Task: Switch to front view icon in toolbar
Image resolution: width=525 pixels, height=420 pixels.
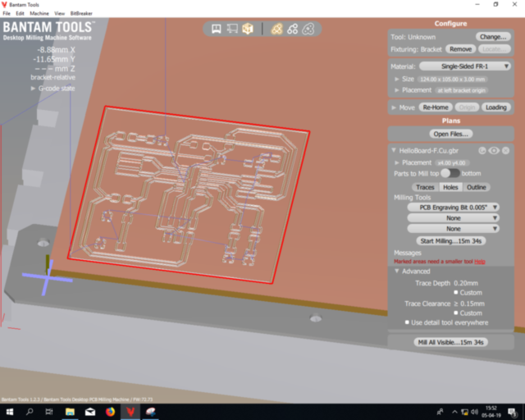Action: [217, 29]
